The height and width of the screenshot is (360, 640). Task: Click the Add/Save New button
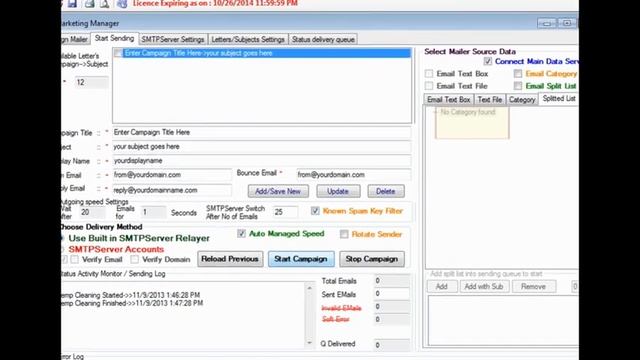click(278, 191)
